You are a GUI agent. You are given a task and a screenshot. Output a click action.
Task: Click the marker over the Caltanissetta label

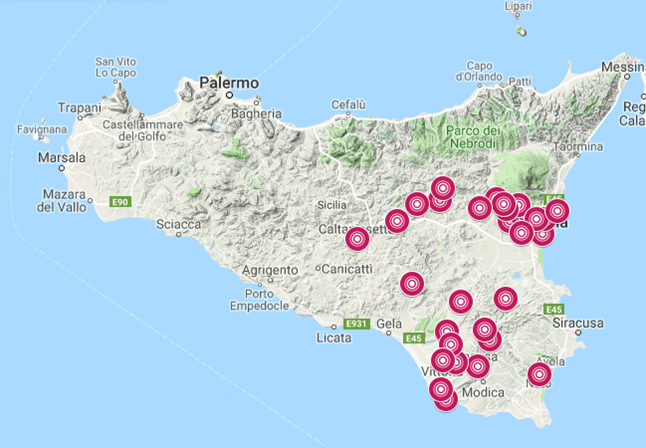[x=356, y=239]
